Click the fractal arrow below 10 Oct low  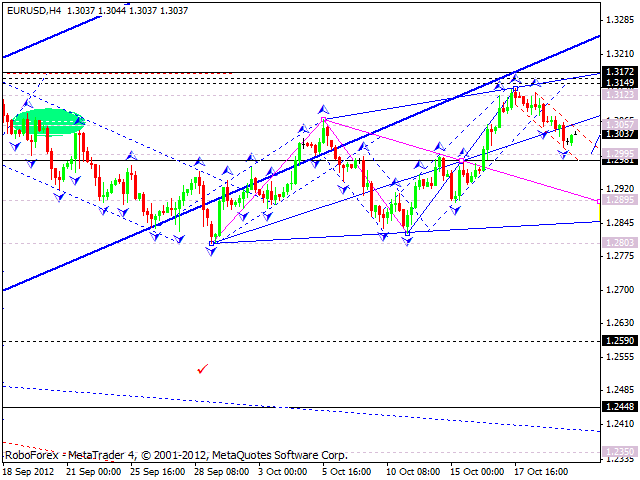click(408, 243)
